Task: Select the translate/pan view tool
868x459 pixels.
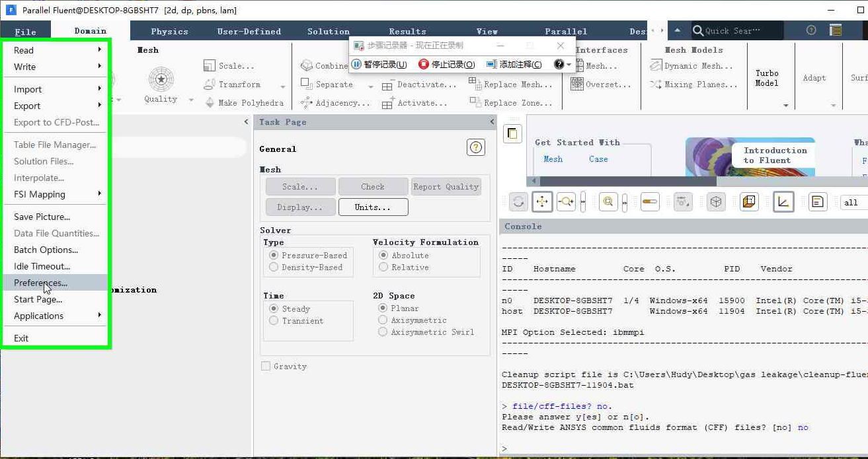Action: pyautogui.click(x=542, y=202)
